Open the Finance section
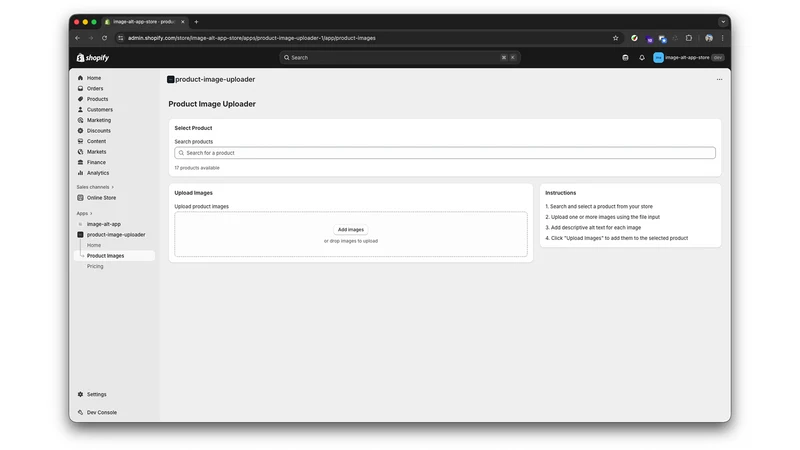Screen dimensions: 800x450 click(x=96, y=162)
